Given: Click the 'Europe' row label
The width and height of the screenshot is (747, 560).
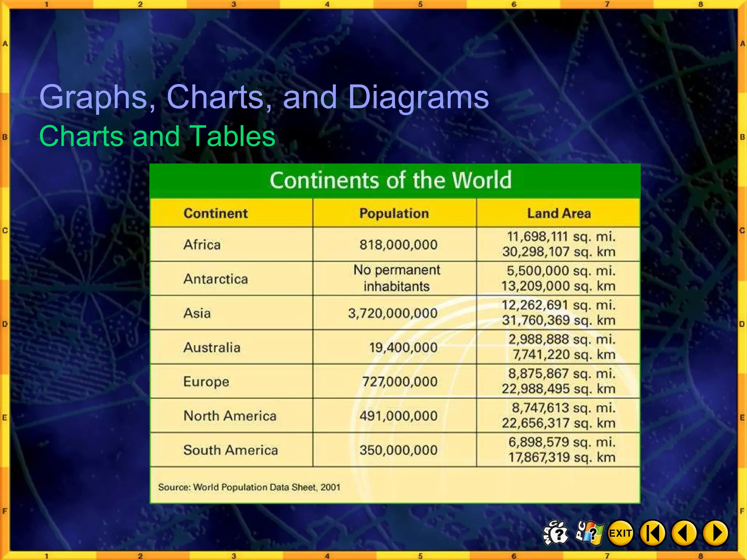Looking at the screenshot, I should coord(206,382).
